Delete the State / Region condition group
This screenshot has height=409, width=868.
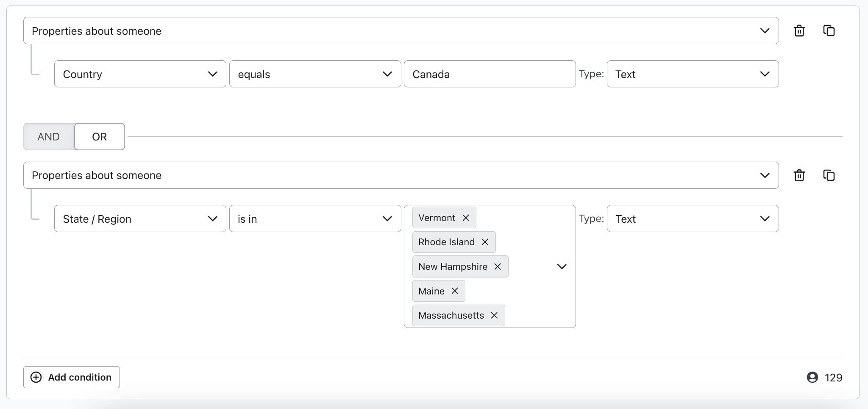(799, 175)
